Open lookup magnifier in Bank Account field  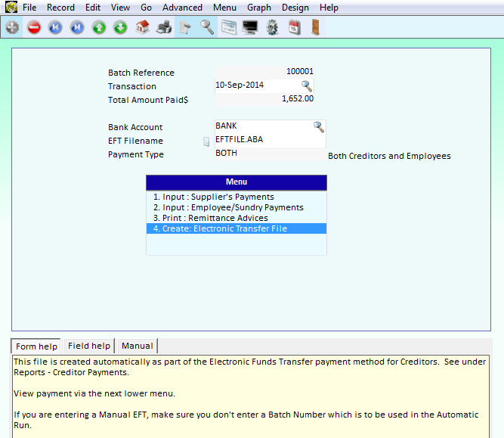pyautogui.click(x=319, y=127)
